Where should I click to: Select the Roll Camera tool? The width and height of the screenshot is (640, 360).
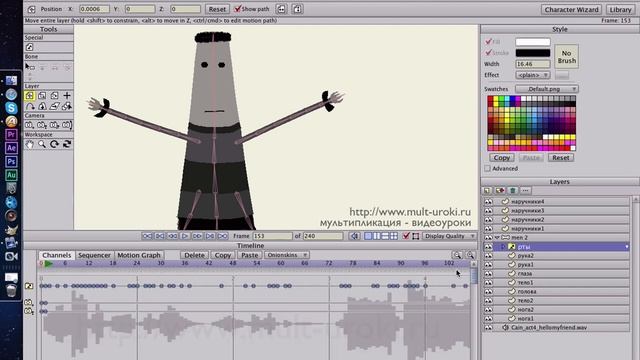(54, 125)
